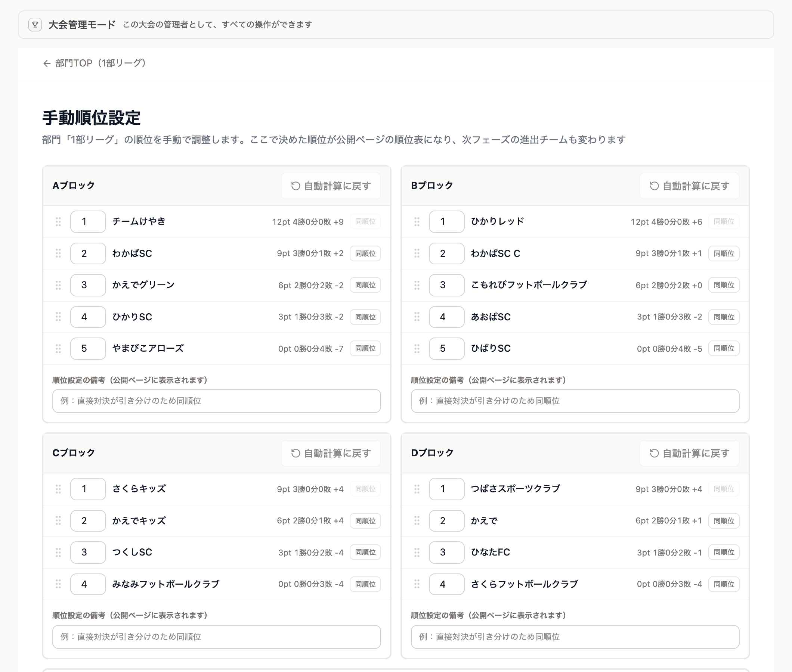The width and height of the screenshot is (792, 672).
Task: Reset Bブロック with 自動計算に戻す
Action: 690,186
